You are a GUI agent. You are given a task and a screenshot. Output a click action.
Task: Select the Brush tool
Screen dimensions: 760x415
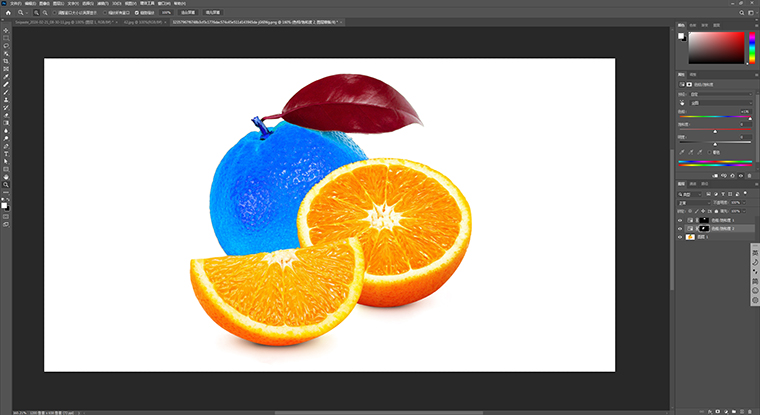pos(6,92)
